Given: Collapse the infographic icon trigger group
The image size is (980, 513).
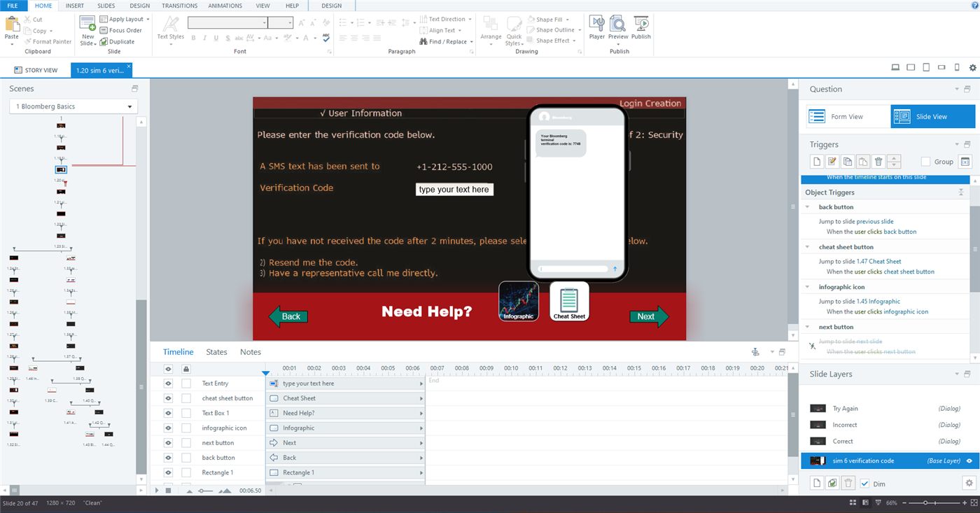Looking at the screenshot, I should click(x=808, y=287).
